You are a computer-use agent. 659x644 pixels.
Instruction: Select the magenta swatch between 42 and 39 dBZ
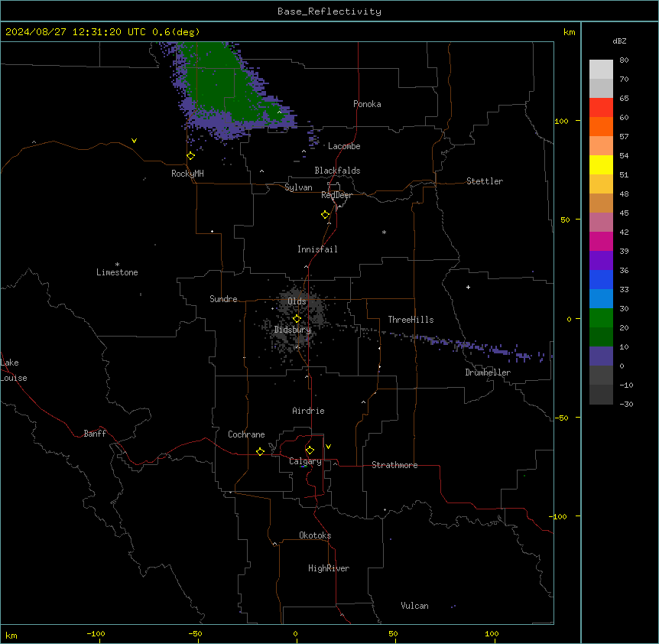point(601,241)
